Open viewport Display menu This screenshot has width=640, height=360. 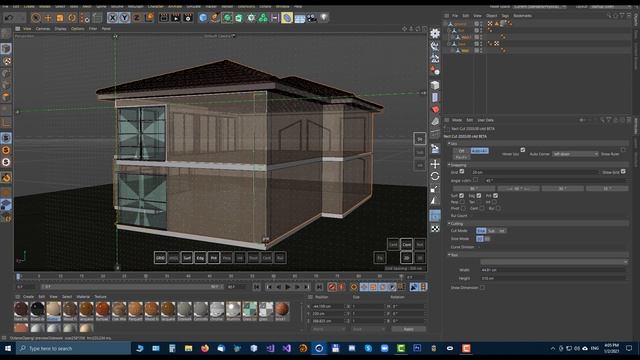pyautogui.click(x=60, y=29)
